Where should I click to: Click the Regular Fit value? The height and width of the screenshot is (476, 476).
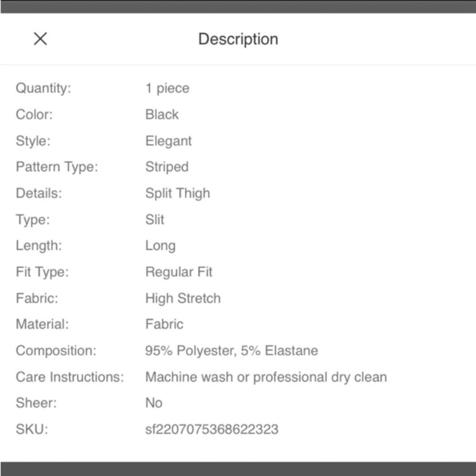[x=179, y=272]
